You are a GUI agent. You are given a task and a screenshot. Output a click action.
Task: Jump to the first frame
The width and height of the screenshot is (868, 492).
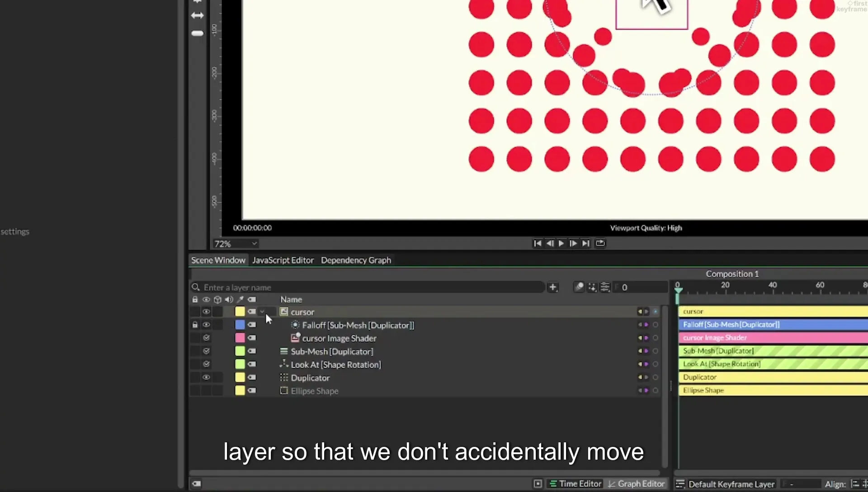pos(538,243)
